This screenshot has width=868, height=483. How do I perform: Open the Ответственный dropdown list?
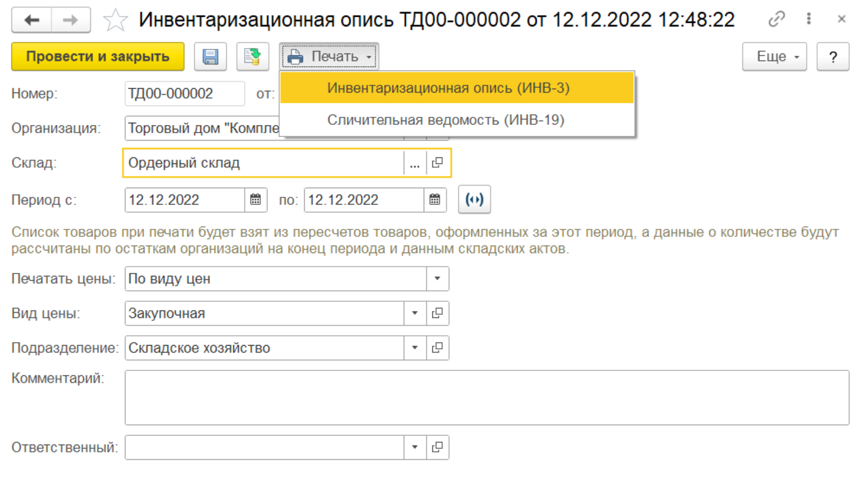click(415, 448)
